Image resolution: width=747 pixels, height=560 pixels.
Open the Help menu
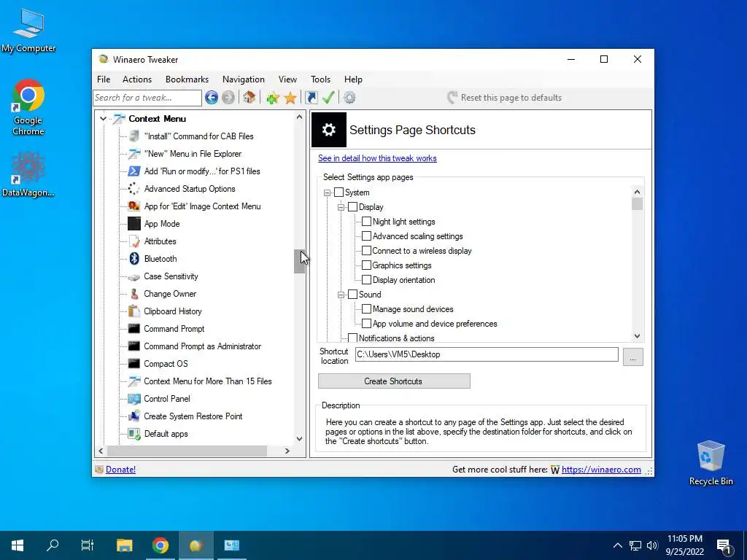pyautogui.click(x=354, y=79)
